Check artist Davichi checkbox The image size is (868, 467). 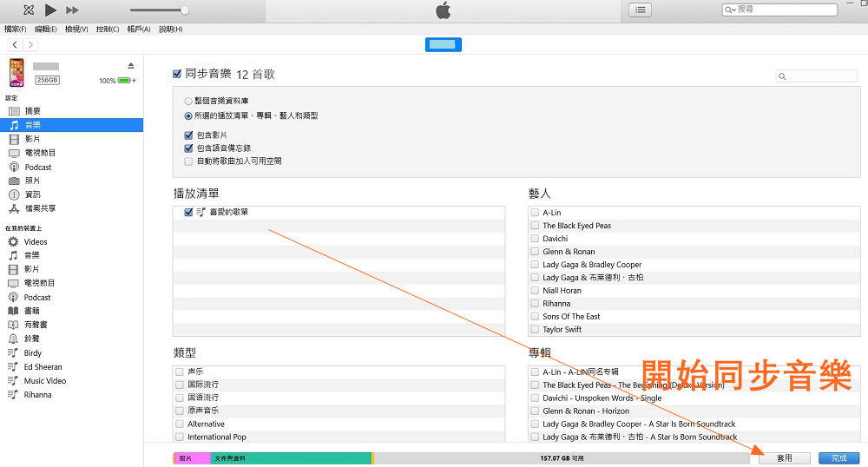pyautogui.click(x=535, y=239)
